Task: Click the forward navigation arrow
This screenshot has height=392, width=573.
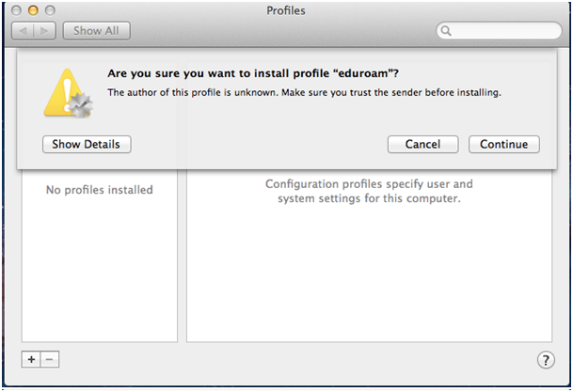Action: (x=45, y=31)
